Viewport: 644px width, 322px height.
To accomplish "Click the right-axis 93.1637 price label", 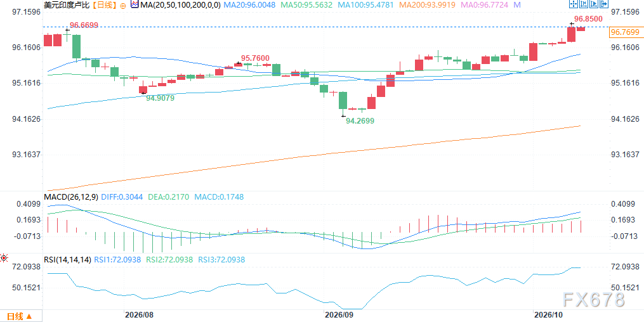I will tap(625, 155).
